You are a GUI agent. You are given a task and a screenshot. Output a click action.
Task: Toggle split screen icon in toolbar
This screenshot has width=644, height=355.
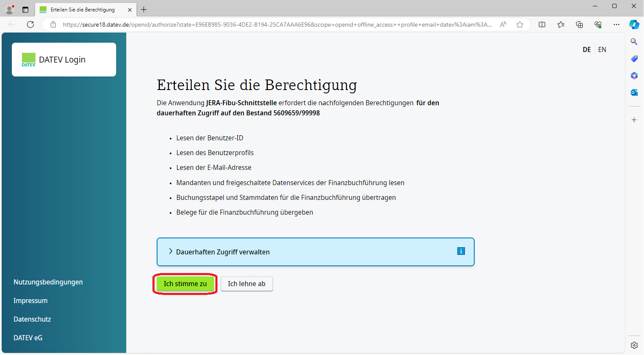pyautogui.click(x=542, y=25)
